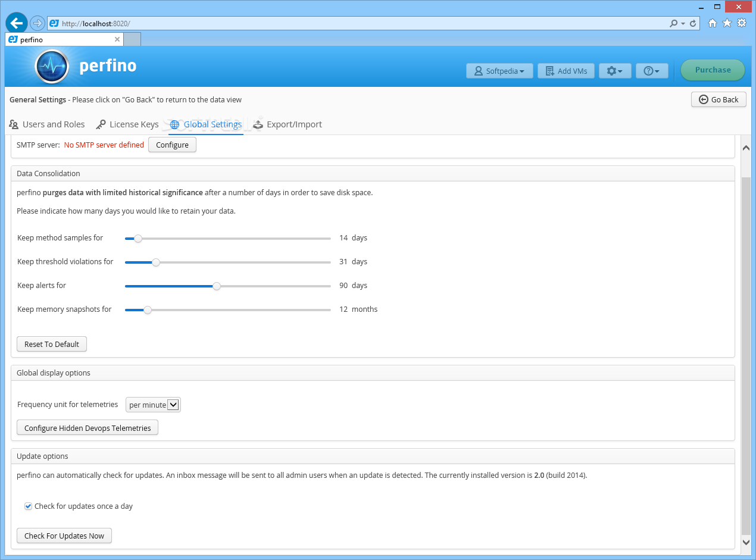Click the perfino heartbeat logo

click(52, 65)
